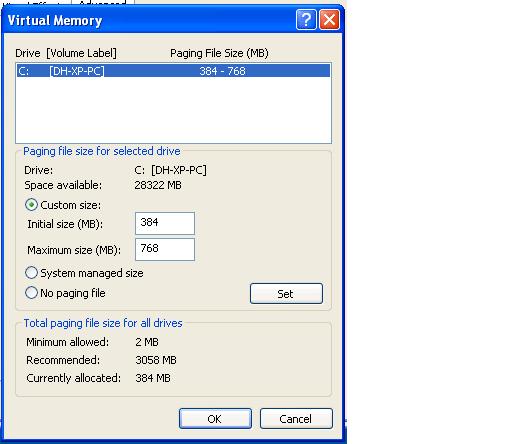Viewport: 512px width, 444px height.
Task: Dismiss dialog with Cancel button
Action: [x=296, y=419]
